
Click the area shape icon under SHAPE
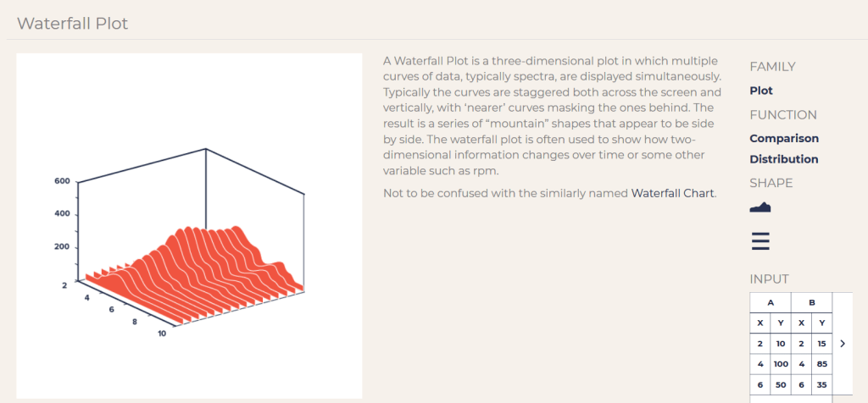760,207
